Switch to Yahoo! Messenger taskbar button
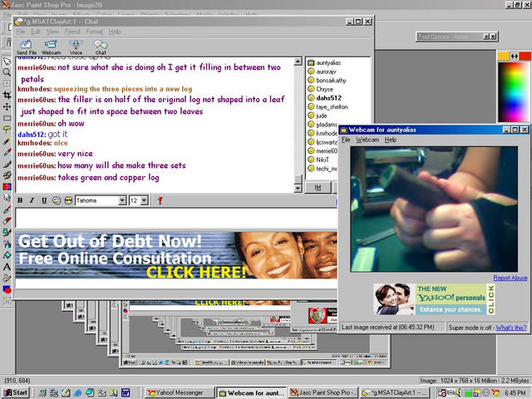Viewport: 532px width, 399px height. (x=180, y=392)
